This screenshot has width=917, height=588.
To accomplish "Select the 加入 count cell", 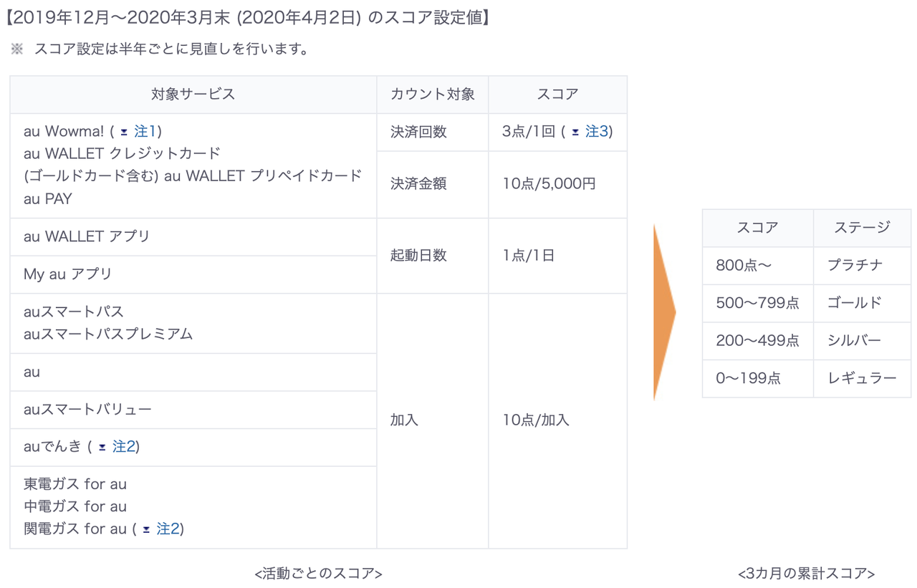I will pos(433,420).
